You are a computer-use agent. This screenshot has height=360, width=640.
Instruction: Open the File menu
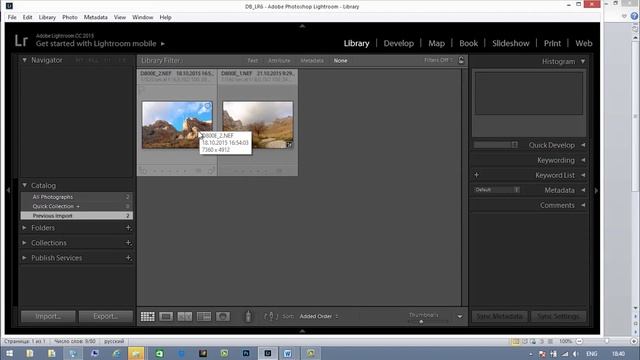coord(12,17)
